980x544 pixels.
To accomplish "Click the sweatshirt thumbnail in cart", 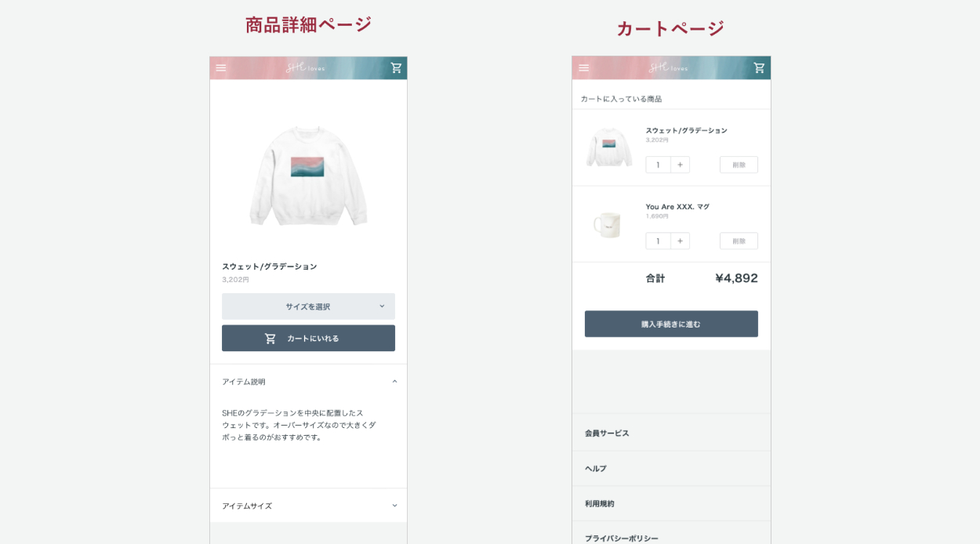I will (x=609, y=147).
